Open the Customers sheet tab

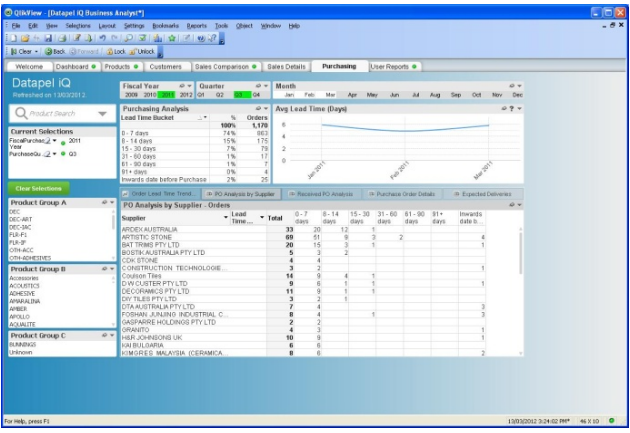pos(166,67)
